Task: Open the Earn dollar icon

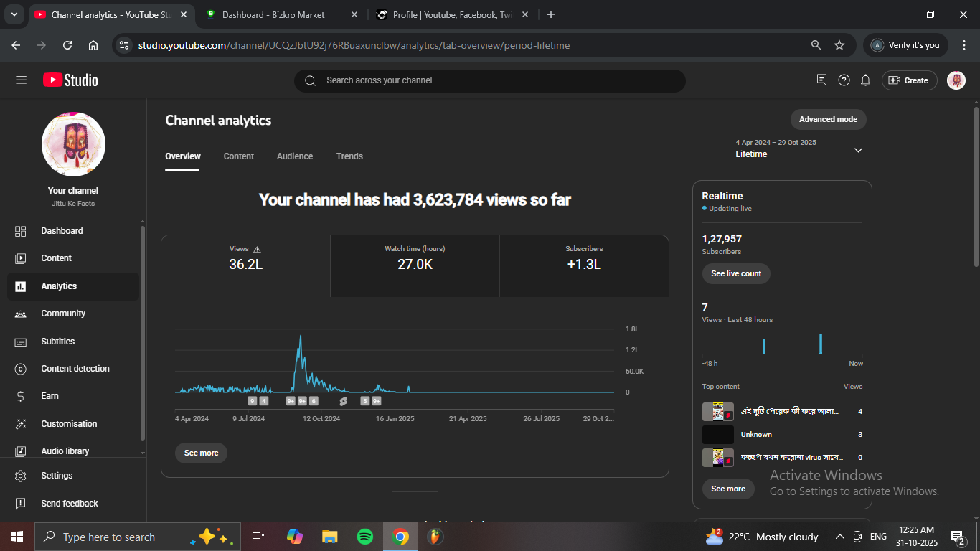Action: 21,396
